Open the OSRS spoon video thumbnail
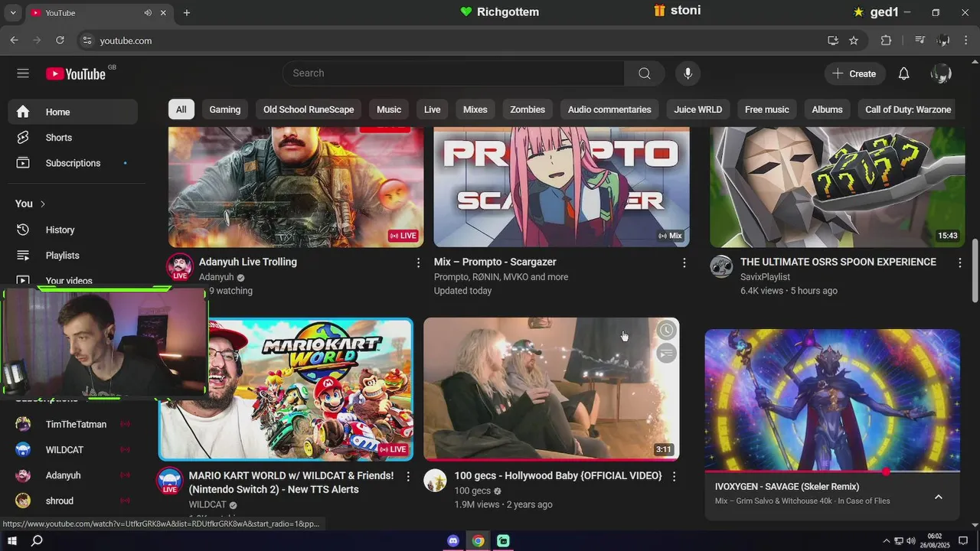 point(838,187)
